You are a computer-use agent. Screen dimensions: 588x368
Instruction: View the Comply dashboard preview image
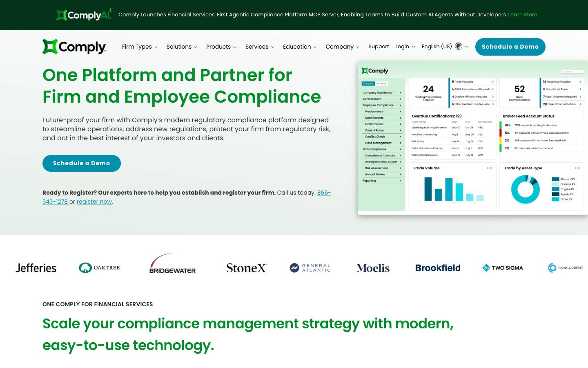pos(472,138)
